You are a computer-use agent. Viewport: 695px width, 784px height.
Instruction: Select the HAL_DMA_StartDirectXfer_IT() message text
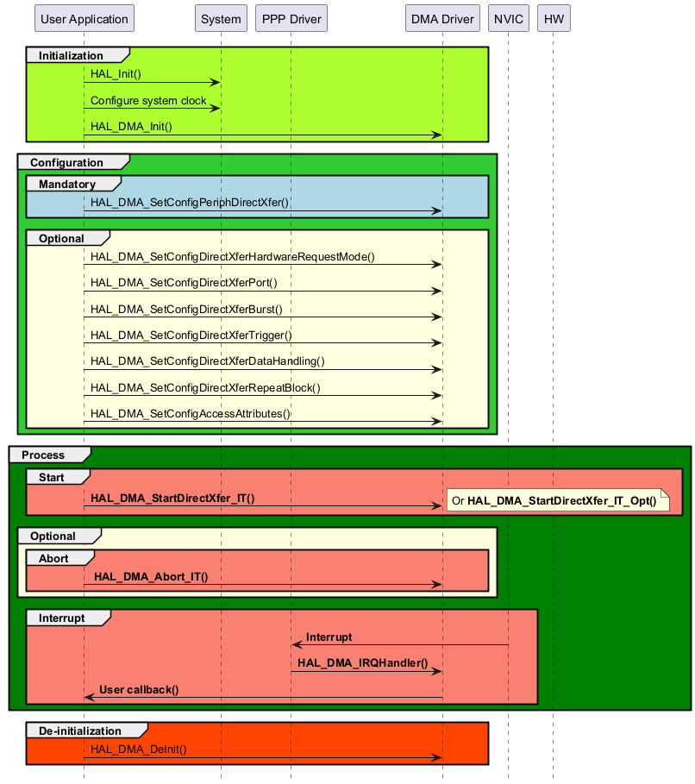click(x=172, y=499)
